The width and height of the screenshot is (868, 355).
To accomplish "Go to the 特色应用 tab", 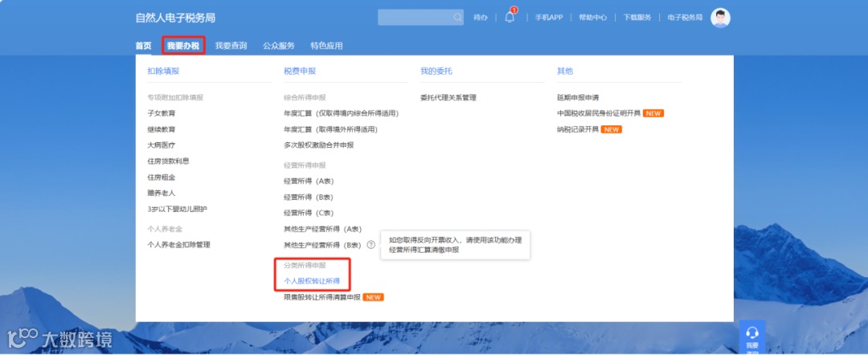I will tap(326, 46).
